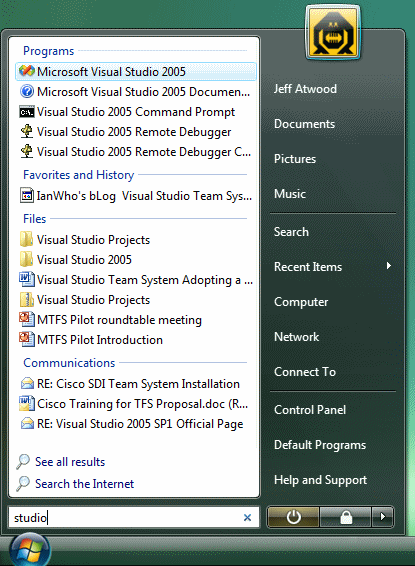Open Search from the right pane
This screenshot has height=566, width=415.
point(291,232)
